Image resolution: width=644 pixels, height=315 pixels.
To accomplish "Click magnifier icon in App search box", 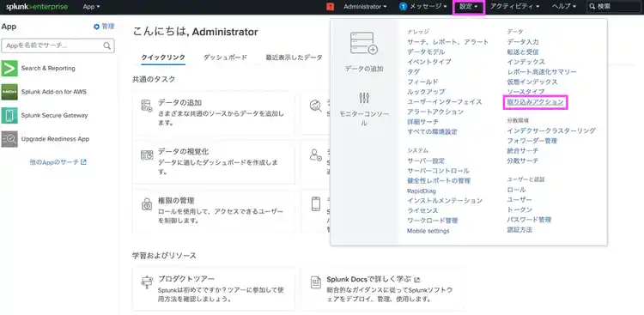I will (x=106, y=45).
